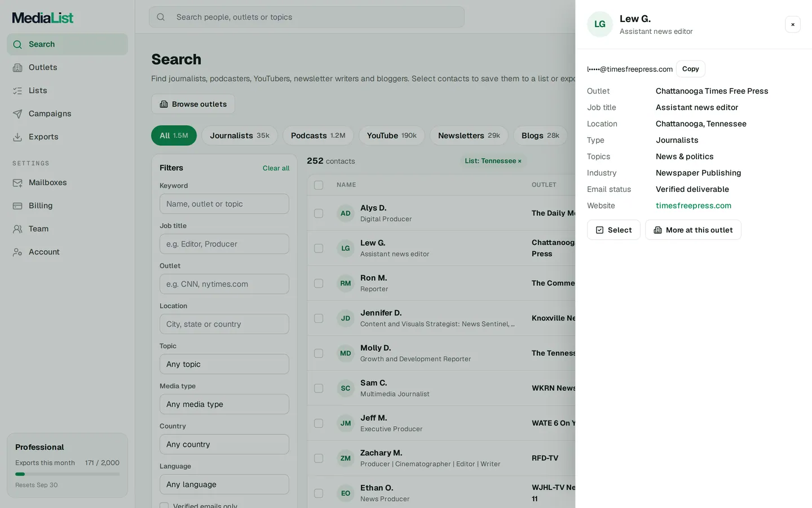Image resolution: width=812 pixels, height=508 pixels.
Task: Check the box for Zachary M.
Action: (319, 458)
